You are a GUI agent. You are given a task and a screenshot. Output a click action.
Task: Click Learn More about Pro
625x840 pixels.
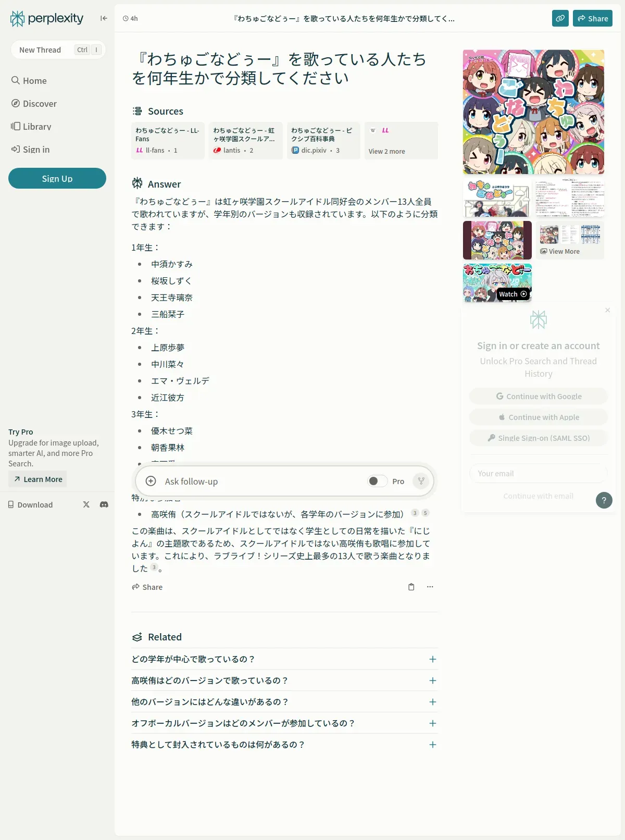pyautogui.click(x=37, y=479)
